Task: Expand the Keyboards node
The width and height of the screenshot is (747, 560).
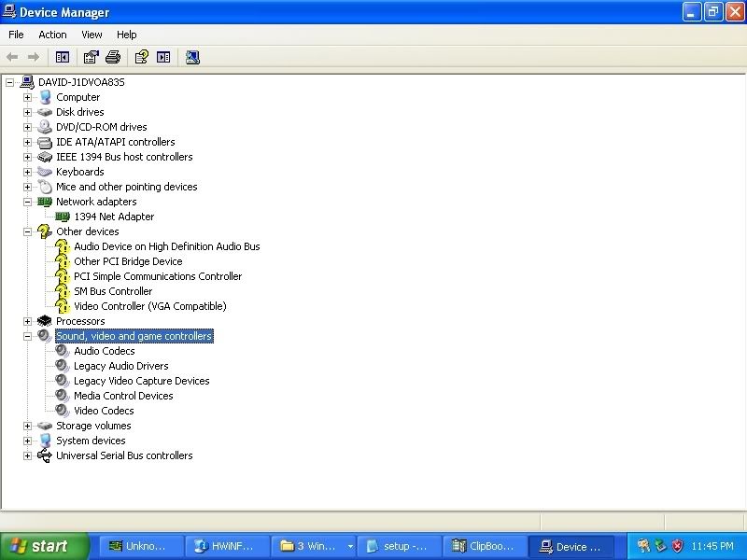Action: coord(28,172)
